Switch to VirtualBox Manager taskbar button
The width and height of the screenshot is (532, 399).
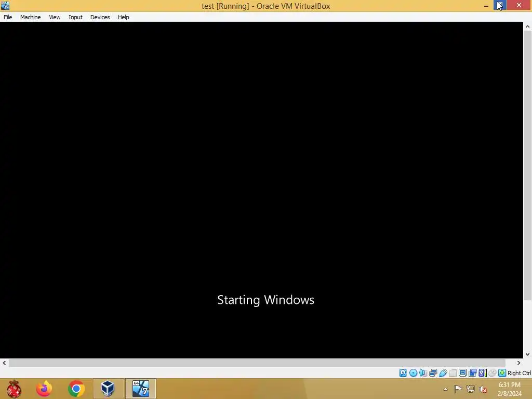pos(108,389)
